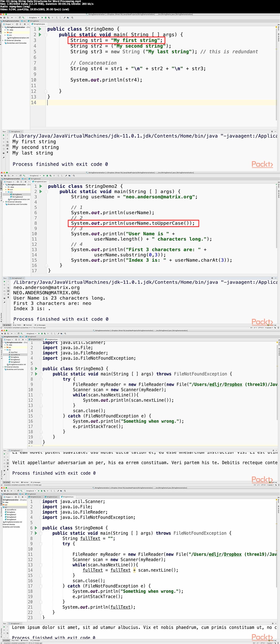
Task: Switch to StringDemo.java editor tab
Action: [x=39, y=24]
